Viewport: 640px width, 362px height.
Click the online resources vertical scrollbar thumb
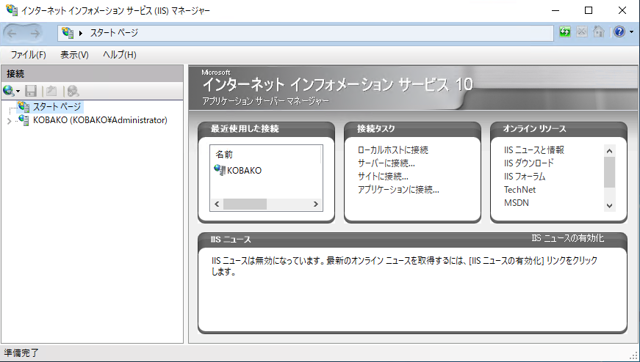[x=609, y=172]
